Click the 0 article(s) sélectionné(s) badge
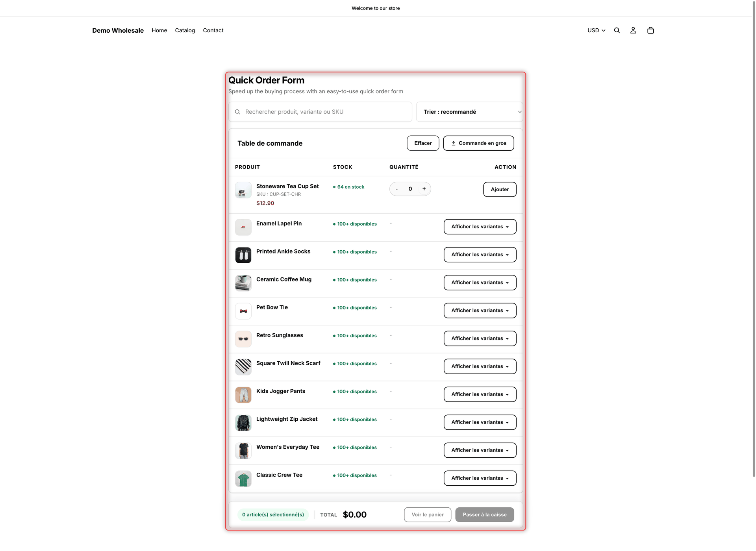The height and width of the screenshot is (551, 756). point(273,515)
